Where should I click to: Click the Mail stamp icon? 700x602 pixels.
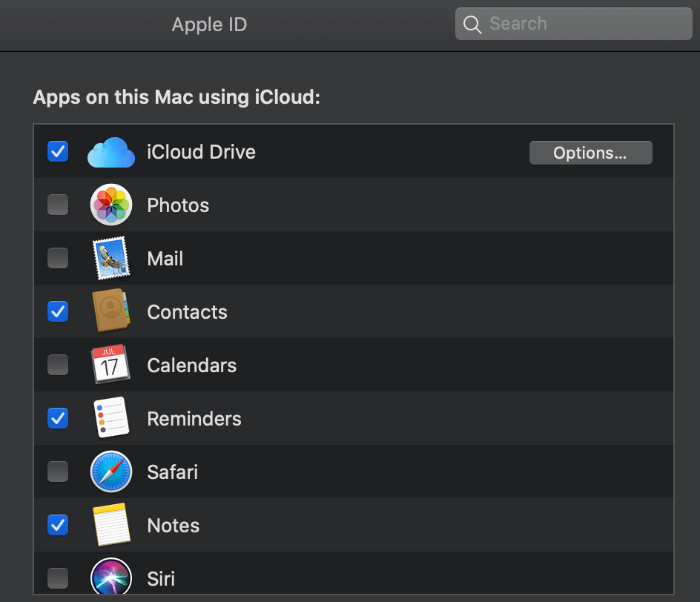click(111, 258)
